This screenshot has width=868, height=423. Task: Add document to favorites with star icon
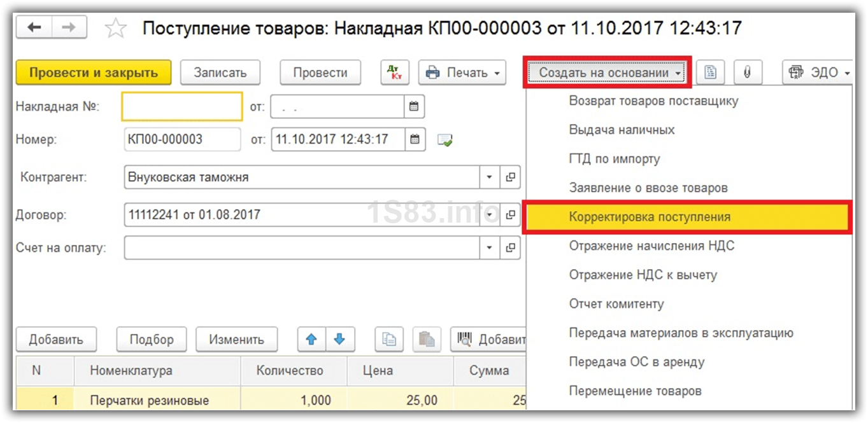click(115, 29)
